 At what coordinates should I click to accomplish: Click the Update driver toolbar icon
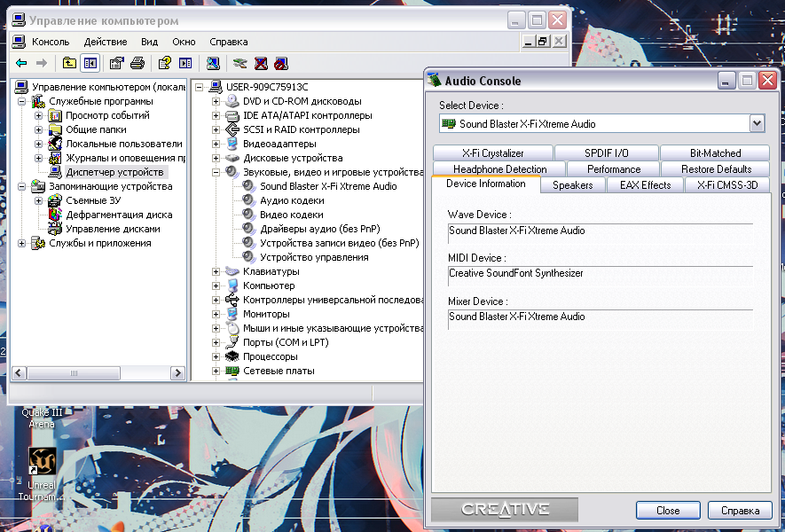point(240,63)
